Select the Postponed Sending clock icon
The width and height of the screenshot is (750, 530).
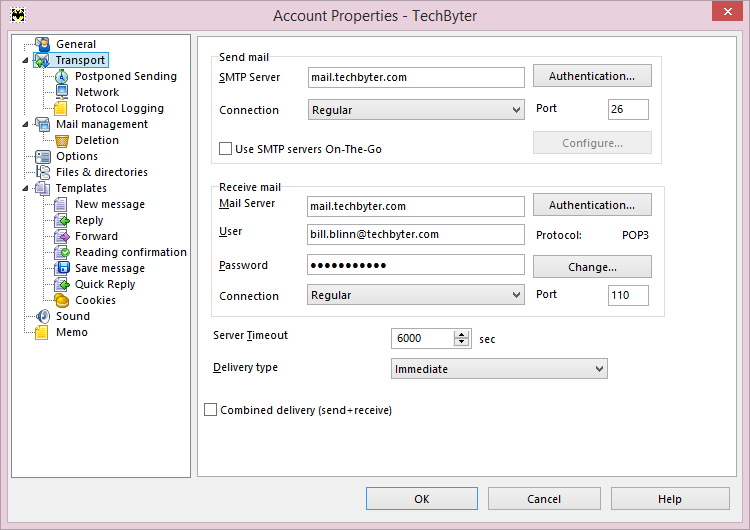point(62,76)
